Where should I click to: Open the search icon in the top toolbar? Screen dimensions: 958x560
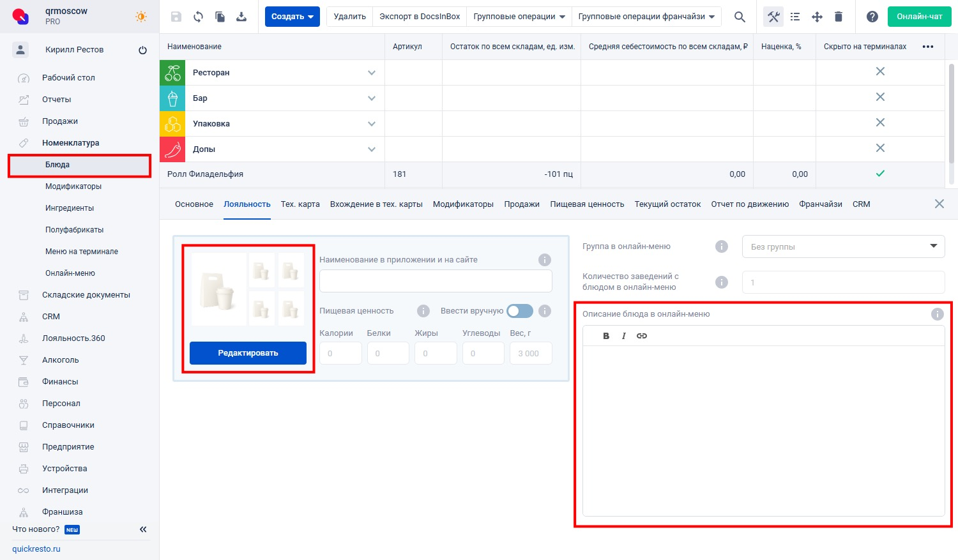click(x=739, y=17)
